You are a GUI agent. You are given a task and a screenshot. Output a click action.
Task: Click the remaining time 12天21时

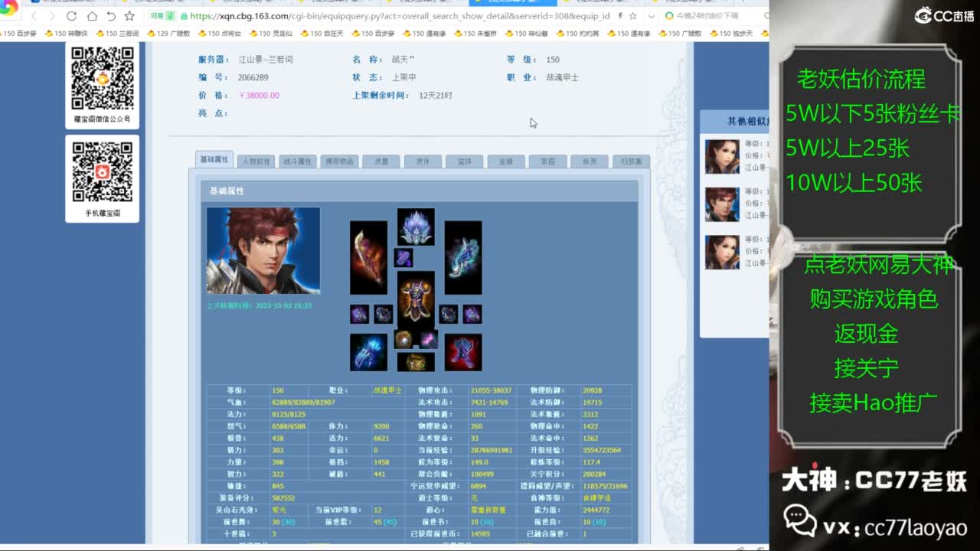point(436,96)
